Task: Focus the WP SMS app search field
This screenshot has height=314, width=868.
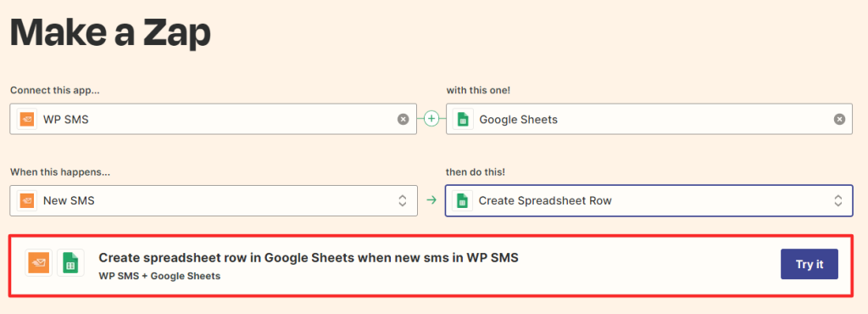Action: coord(213,119)
